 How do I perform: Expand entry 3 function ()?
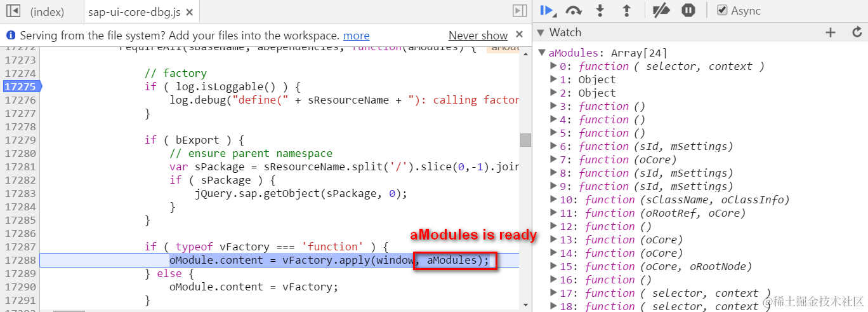pyautogui.click(x=553, y=106)
